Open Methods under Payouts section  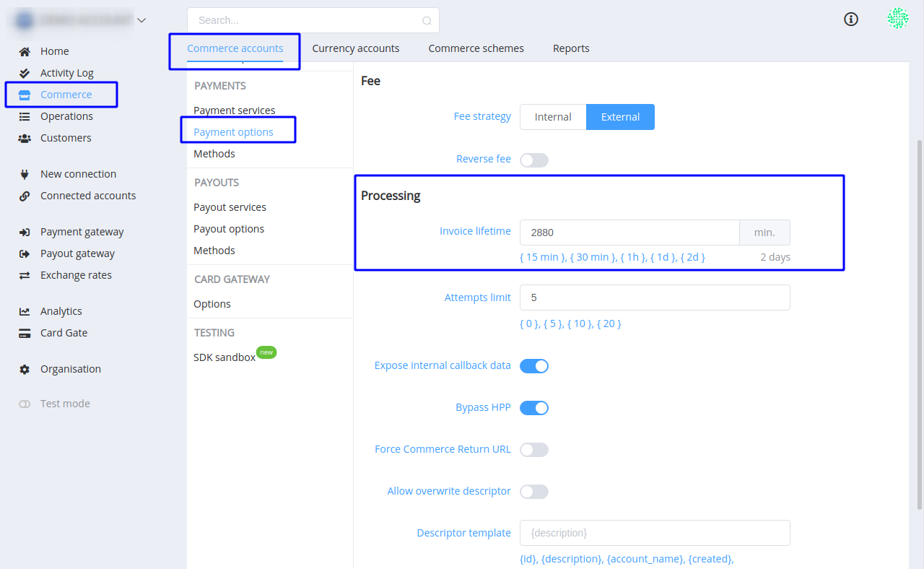[214, 251]
